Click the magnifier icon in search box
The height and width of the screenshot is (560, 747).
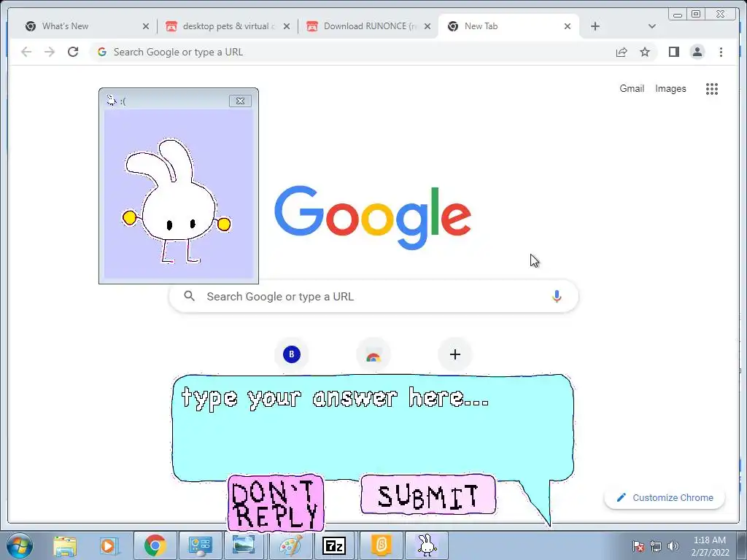pos(189,296)
